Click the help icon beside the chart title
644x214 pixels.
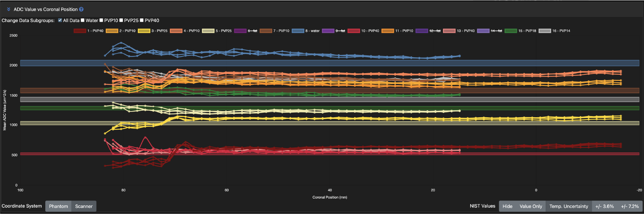(81, 9)
